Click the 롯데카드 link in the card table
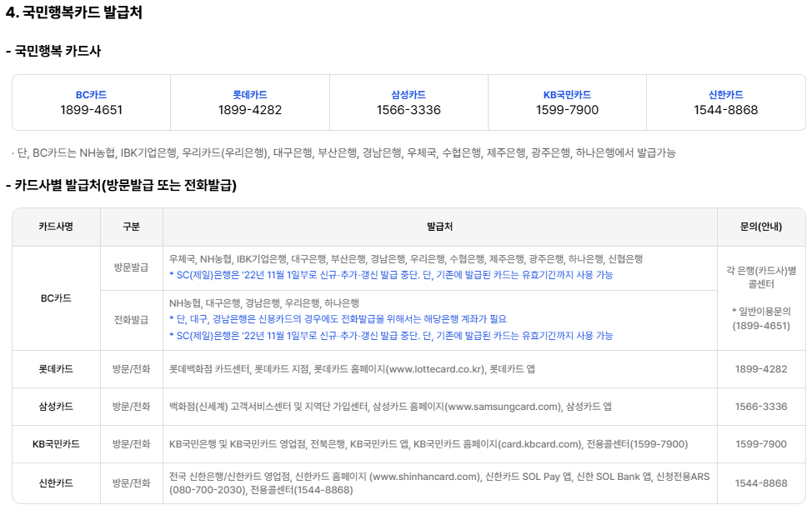Screen dimensions: 812x515 (248, 94)
